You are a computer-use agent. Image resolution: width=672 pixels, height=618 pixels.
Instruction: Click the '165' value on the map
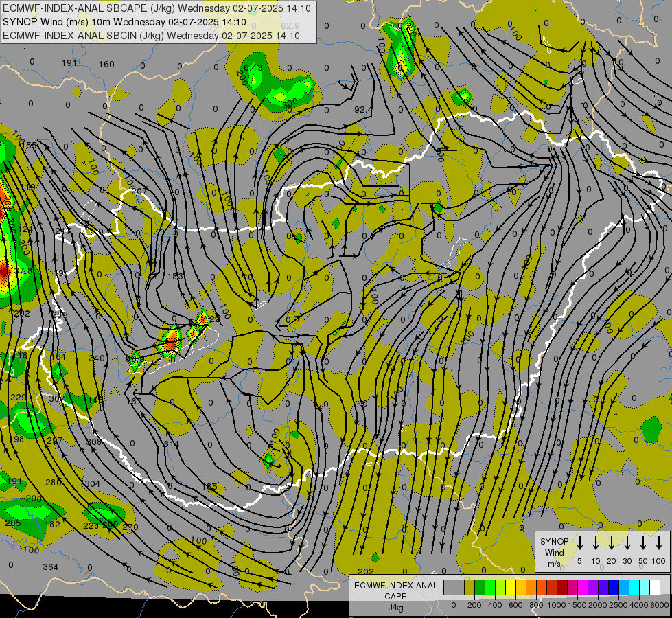209,487
